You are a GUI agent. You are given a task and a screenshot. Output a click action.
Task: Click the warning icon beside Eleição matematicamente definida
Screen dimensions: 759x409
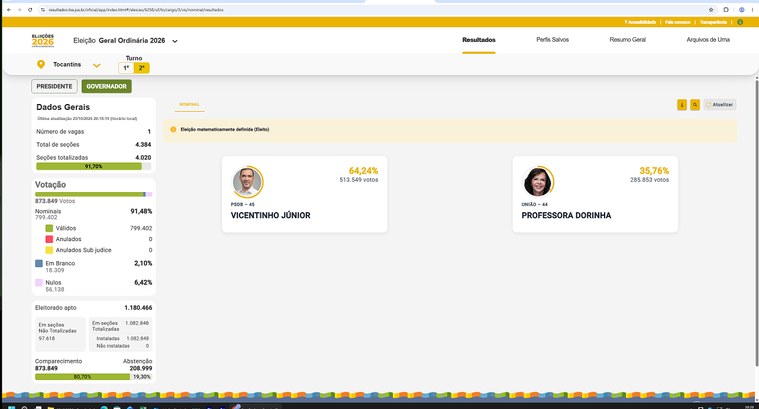pyautogui.click(x=173, y=129)
